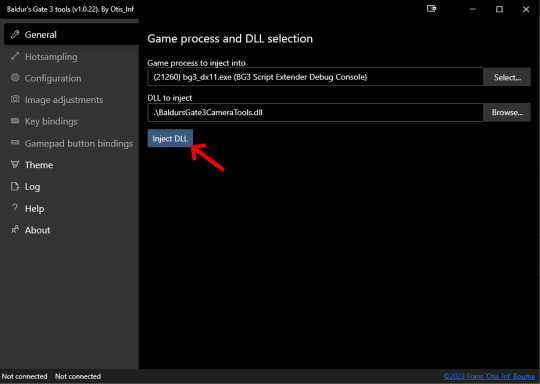Click the Image adjustments camera icon
The width and height of the screenshot is (540, 384).
[15, 99]
